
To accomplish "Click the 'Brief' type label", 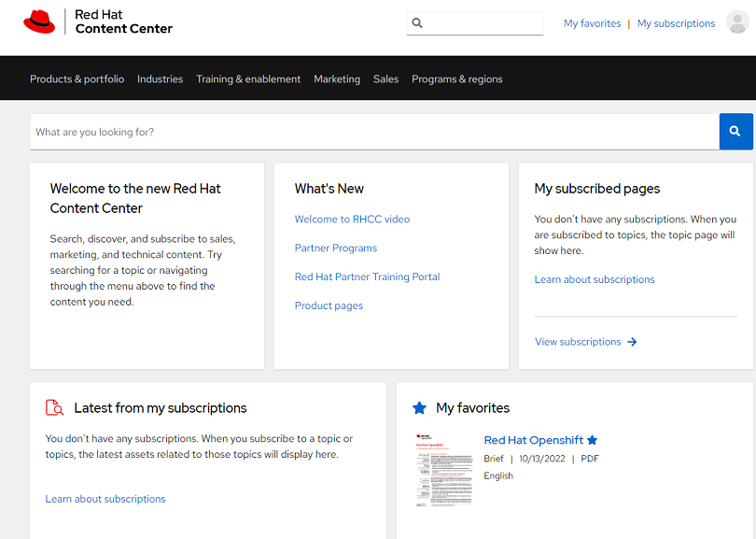I will coord(494,459).
